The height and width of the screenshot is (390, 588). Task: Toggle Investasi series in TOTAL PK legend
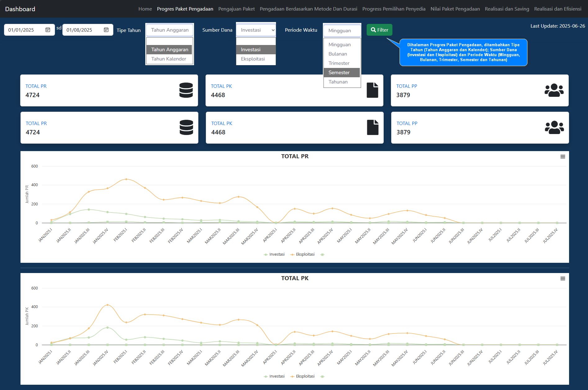click(x=274, y=376)
